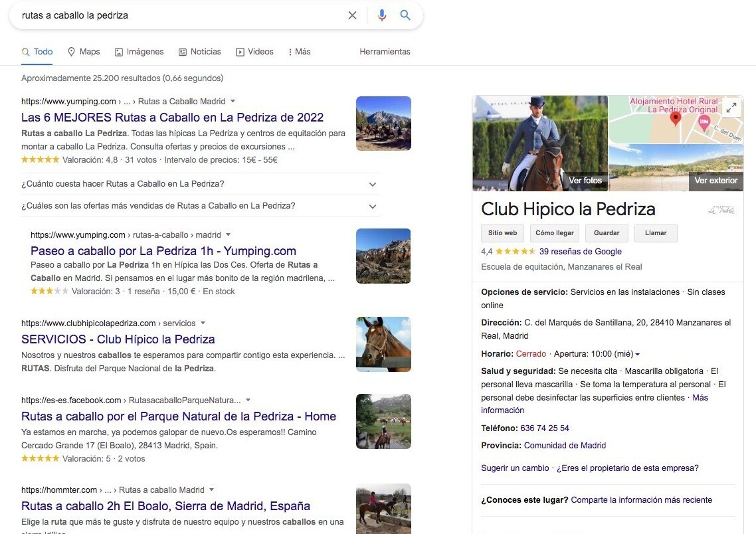Go to the Noticias tab
Viewport: 756px width, 534px height.
click(199, 52)
